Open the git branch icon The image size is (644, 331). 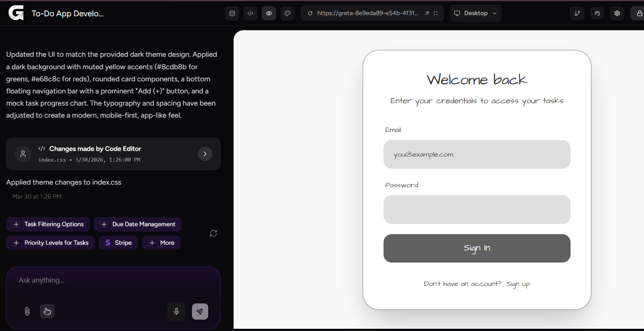point(577,13)
